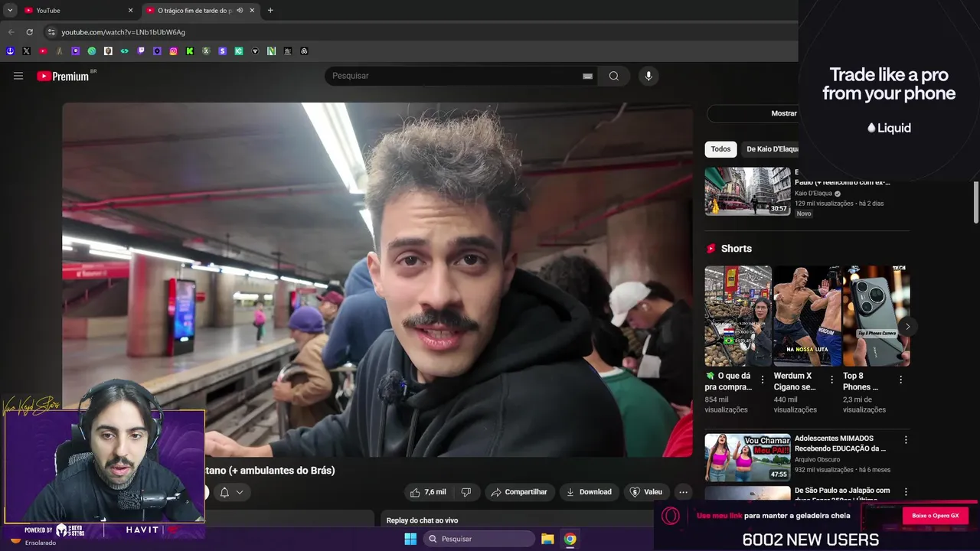The image size is (980, 551).
Task: Click the taskbar Pesquisar search box
Action: (x=479, y=539)
